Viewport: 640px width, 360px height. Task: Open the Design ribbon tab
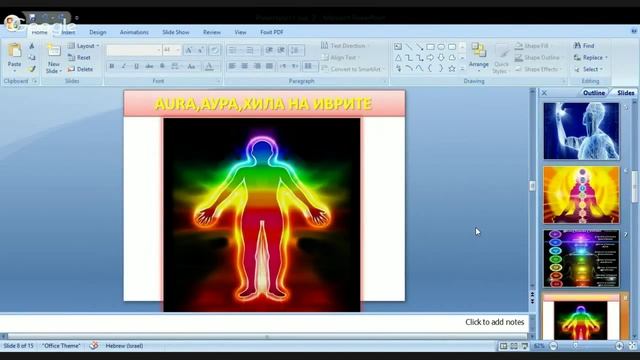(98, 32)
